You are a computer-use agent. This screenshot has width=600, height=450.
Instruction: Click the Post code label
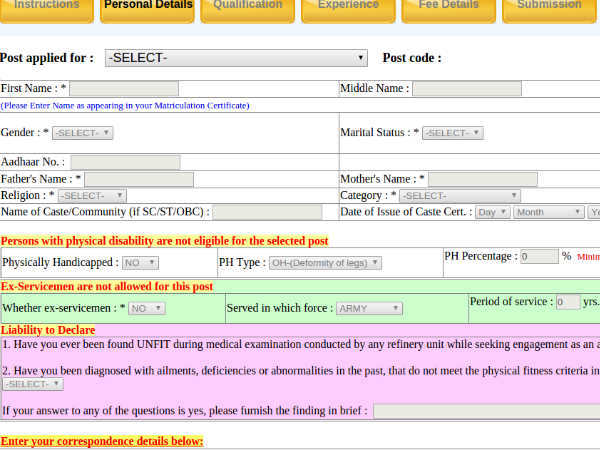(412, 58)
